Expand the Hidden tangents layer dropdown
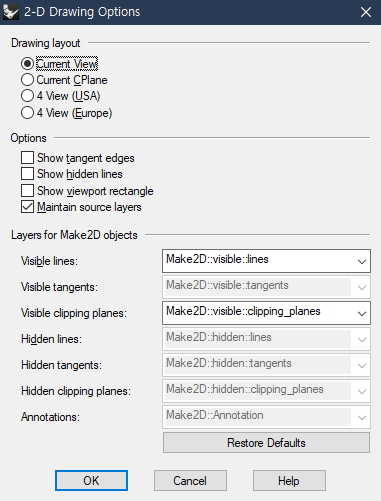381x501 pixels. tap(266, 365)
